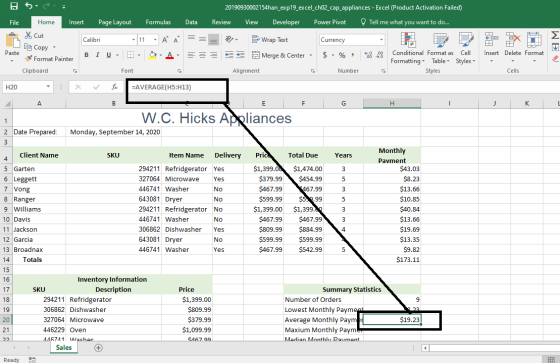Viewport: 560px width, 363px height.
Task: Open Borders dropdown arrow
Action: coord(139,55)
